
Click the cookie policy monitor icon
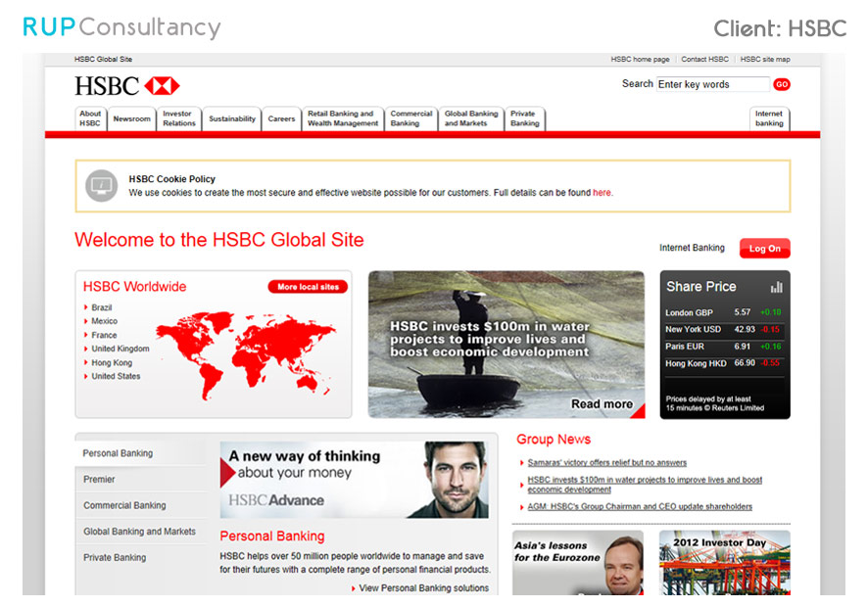(x=101, y=186)
